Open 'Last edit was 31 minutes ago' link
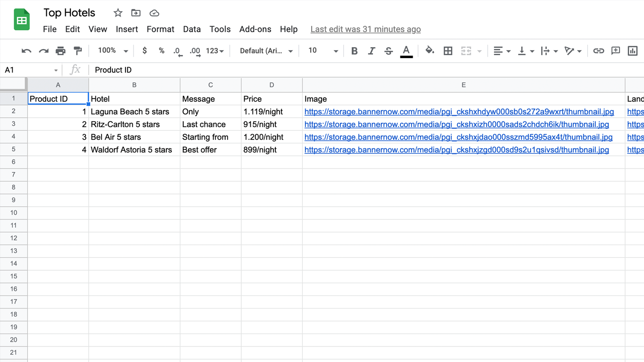 pyautogui.click(x=365, y=29)
